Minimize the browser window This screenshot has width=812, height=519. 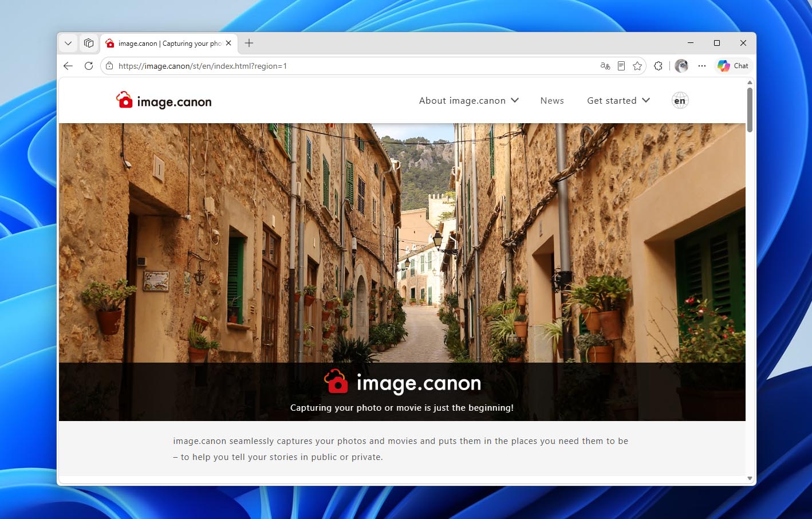coord(691,43)
